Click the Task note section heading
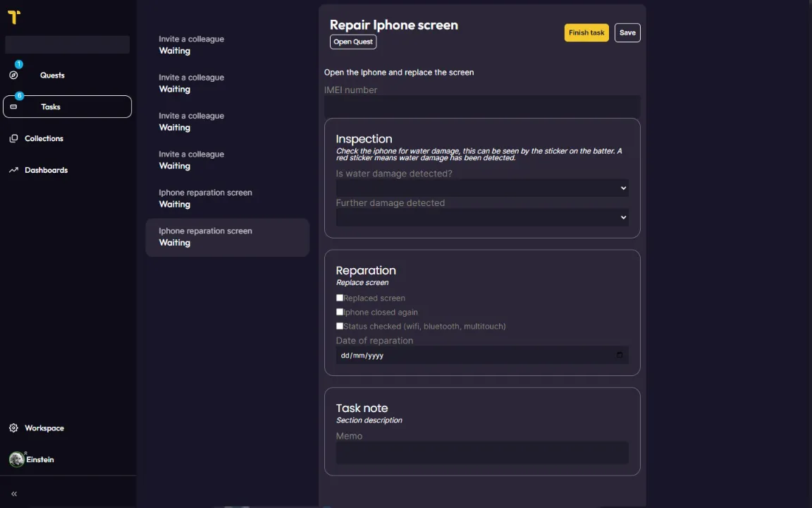The width and height of the screenshot is (812, 508). (x=362, y=409)
